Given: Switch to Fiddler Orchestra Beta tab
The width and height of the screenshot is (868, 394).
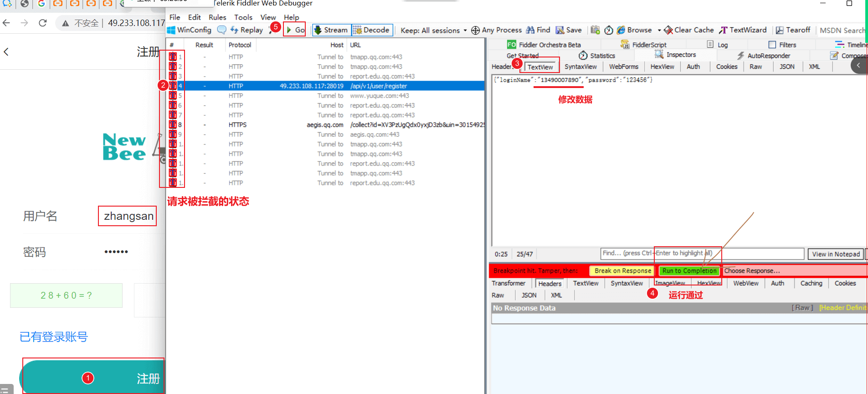Looking at the screenshot, I should 544,45.
